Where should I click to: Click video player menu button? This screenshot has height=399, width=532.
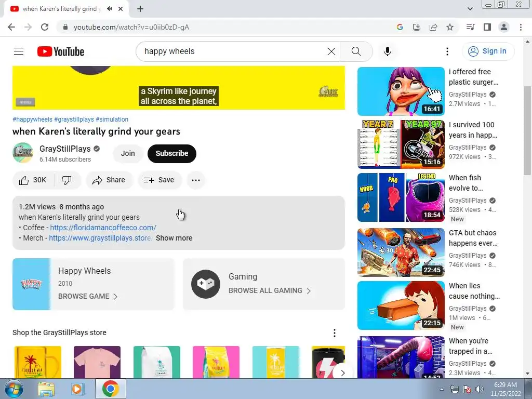[25, 102]
